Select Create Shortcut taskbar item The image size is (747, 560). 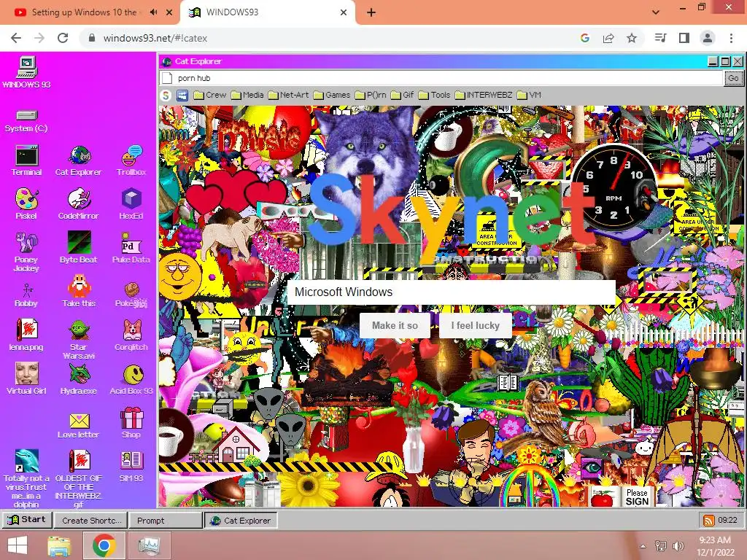(x=90, y=521)
